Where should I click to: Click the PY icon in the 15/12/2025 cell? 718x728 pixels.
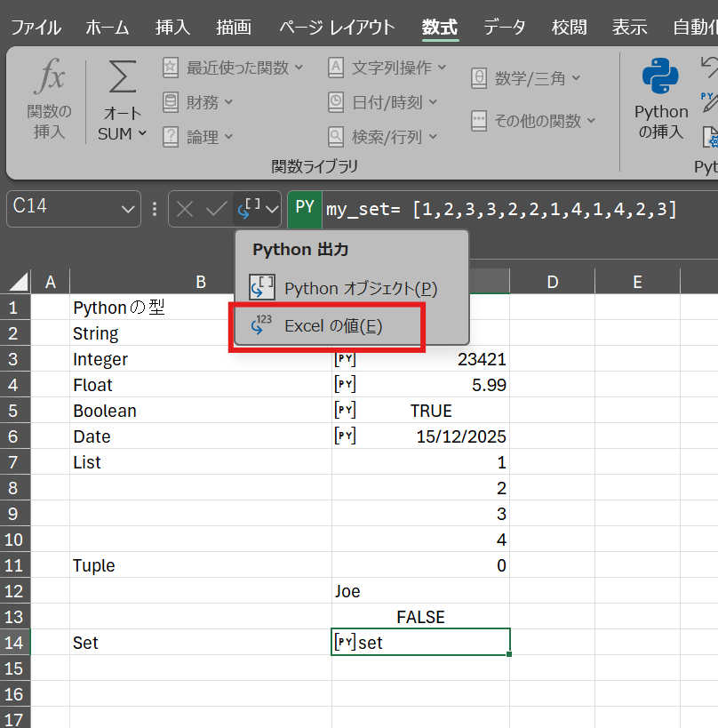(345, 436)
